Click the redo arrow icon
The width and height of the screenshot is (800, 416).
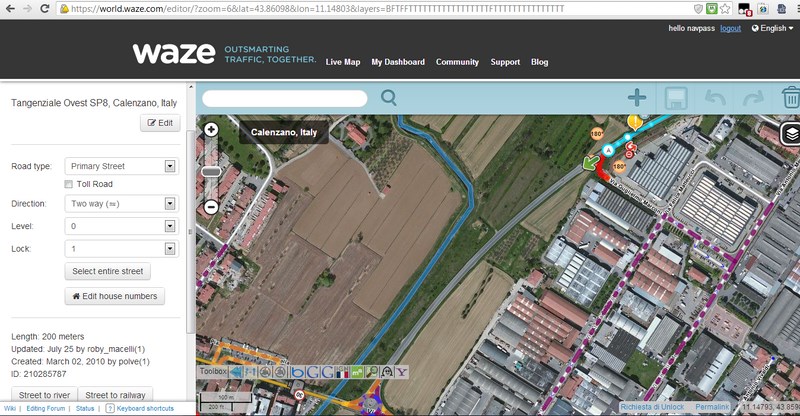754,97
